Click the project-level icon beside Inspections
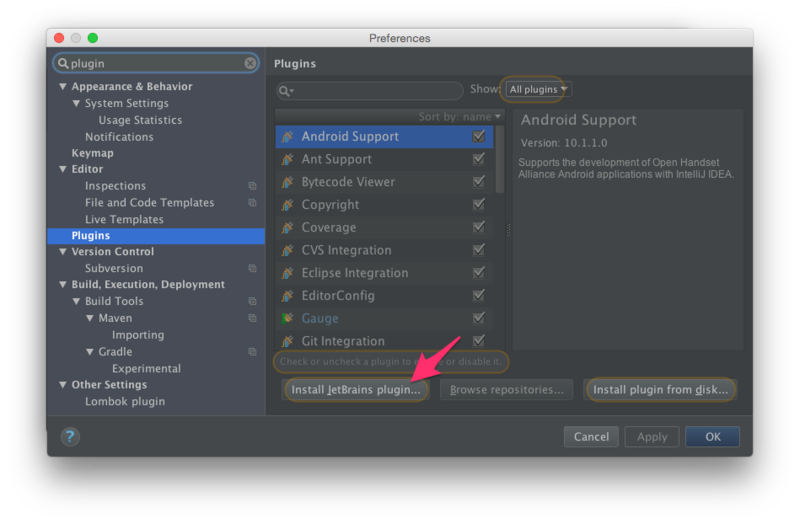Viewport: 800px width, 524px height. tap(252, 186)
